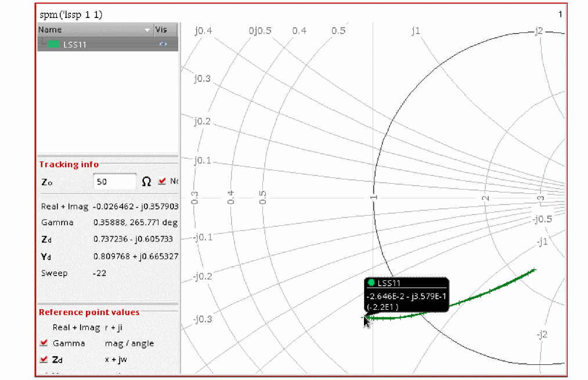Click the j1 label on Smith chart

point(416,31)
